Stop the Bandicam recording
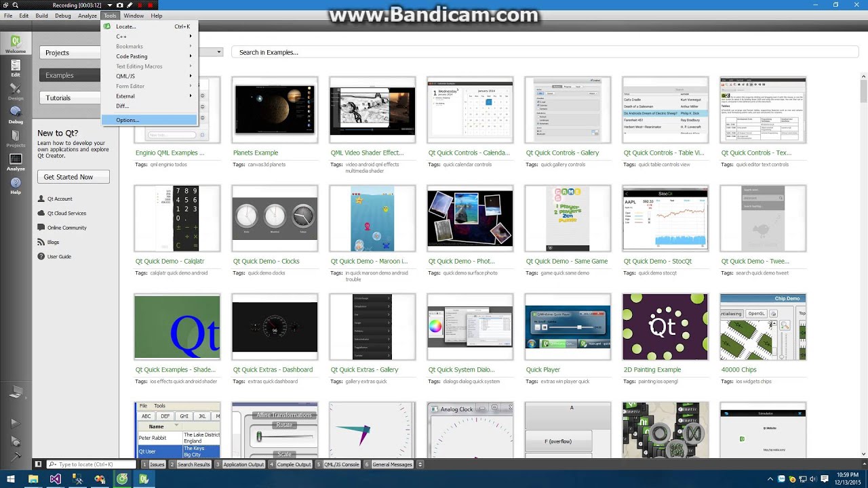 click(151, 5)
